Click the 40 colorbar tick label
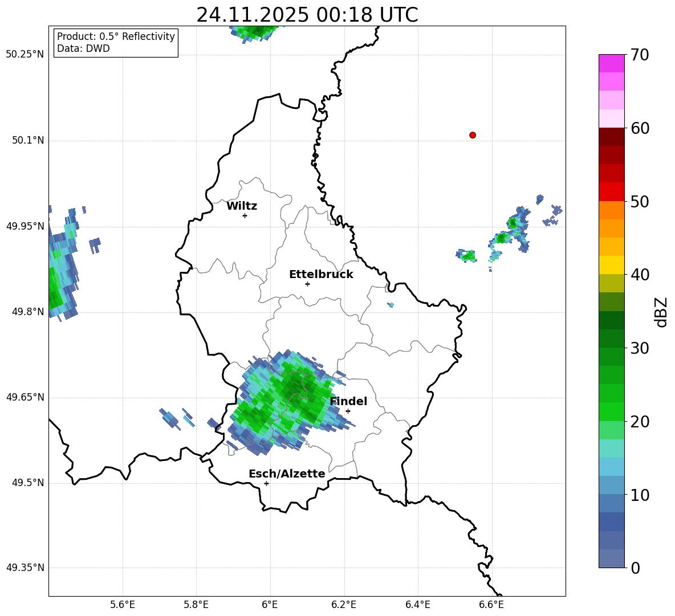This screenshot has height=616, width=675. click(x=640, y=275)
